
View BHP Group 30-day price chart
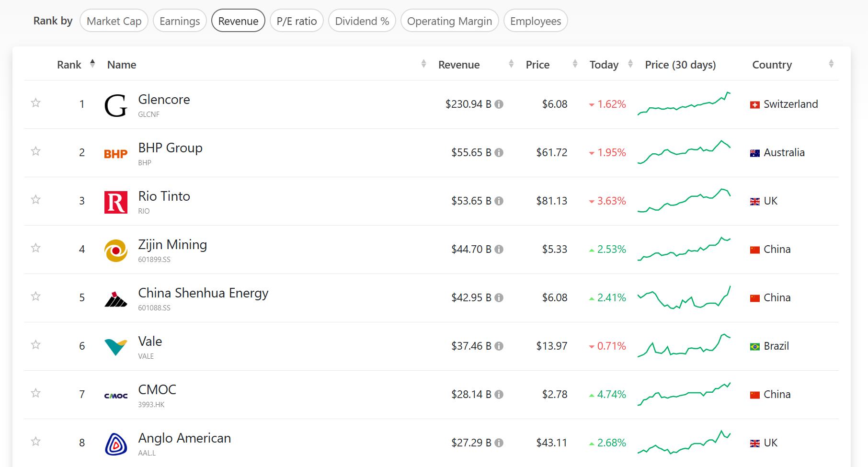[x=684, y=152]
